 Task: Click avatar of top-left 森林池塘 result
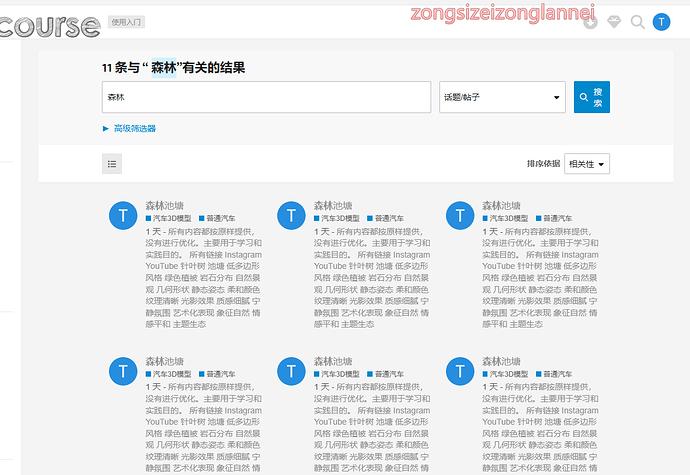[x=123, y=216]
